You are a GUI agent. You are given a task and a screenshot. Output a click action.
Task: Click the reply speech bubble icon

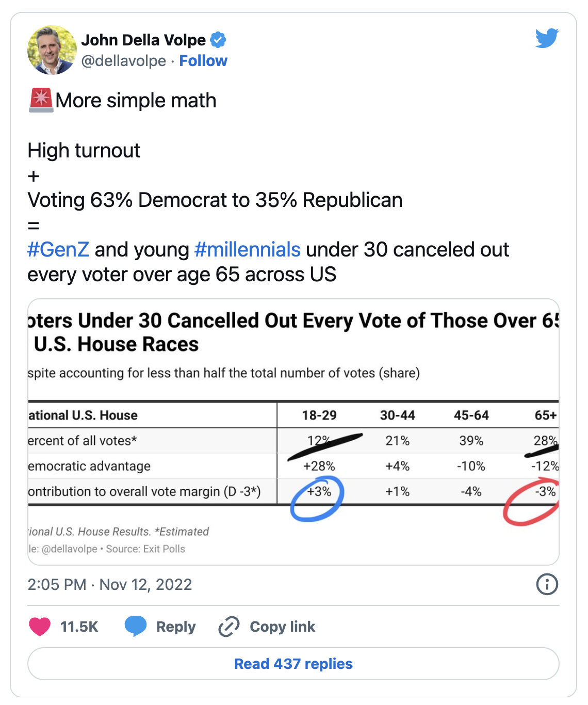(136, 627)
